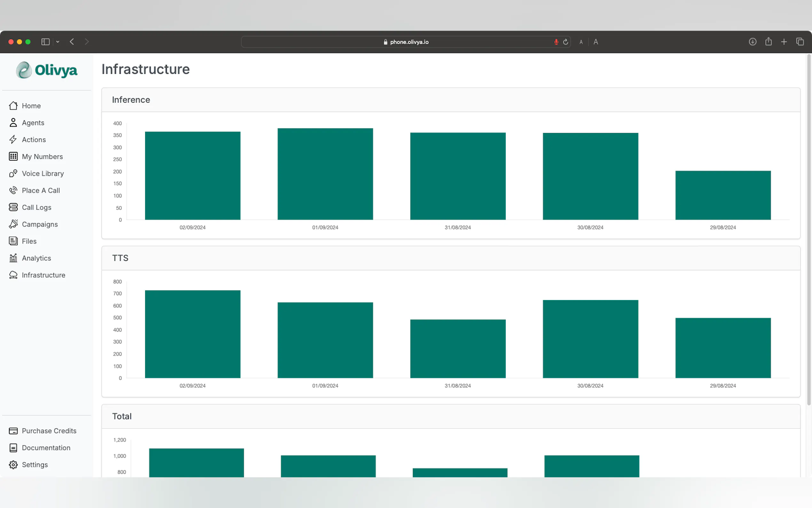812x508 pixels.
Task: Toggle the Safari sidebar button
Action: pos(45,42)
